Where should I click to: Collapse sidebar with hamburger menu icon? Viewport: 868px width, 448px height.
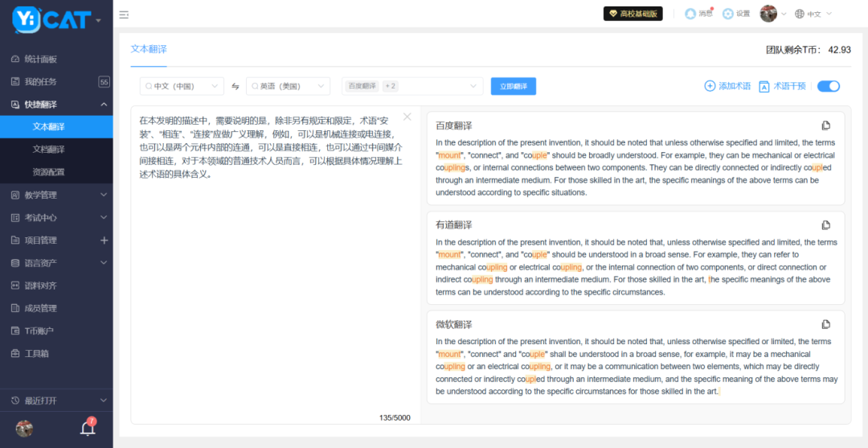point(124,15)
